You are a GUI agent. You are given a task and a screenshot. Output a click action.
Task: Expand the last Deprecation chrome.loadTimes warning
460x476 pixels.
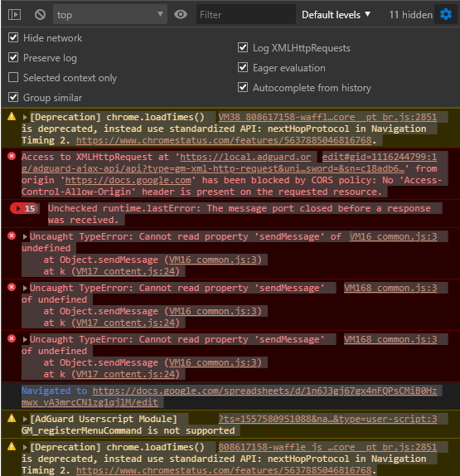25,447
